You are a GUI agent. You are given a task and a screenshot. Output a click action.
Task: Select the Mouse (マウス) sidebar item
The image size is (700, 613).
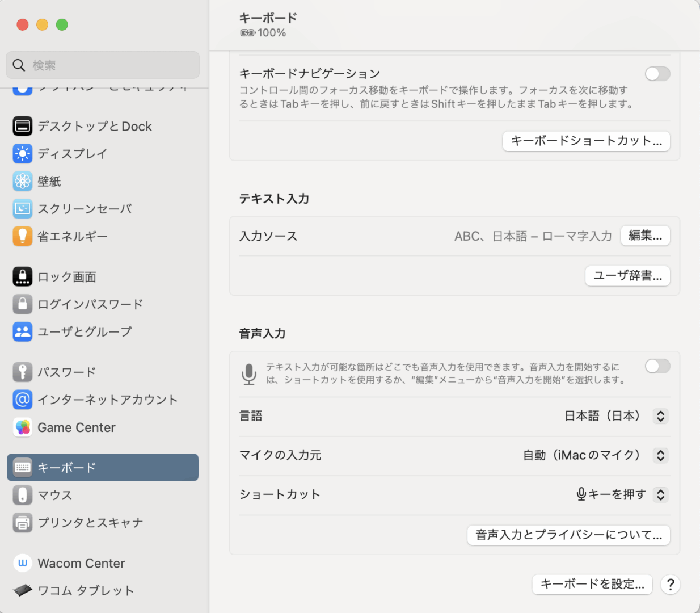pyautogui.click(x=55, y=495)
